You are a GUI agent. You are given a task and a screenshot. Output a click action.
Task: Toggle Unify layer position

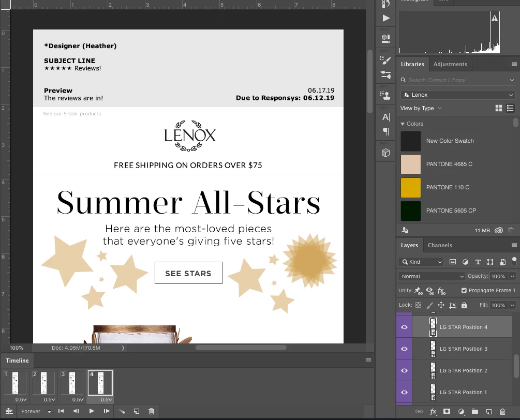point(419,291)
